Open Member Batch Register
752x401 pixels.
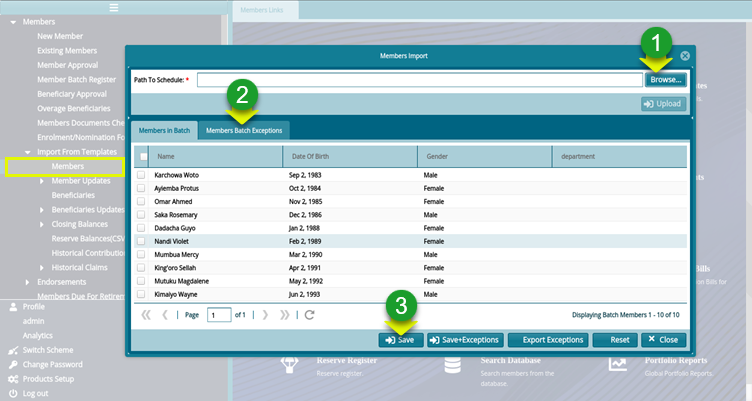[x=77, y=80]
